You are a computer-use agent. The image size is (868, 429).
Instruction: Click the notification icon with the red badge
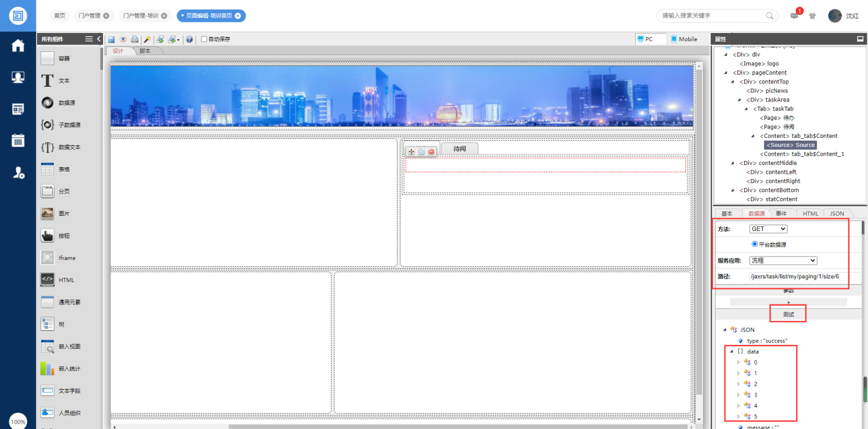point(795,16)
